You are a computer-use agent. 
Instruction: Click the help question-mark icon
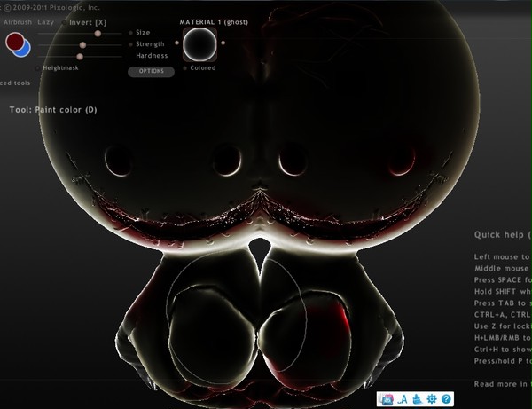(446, 399)
